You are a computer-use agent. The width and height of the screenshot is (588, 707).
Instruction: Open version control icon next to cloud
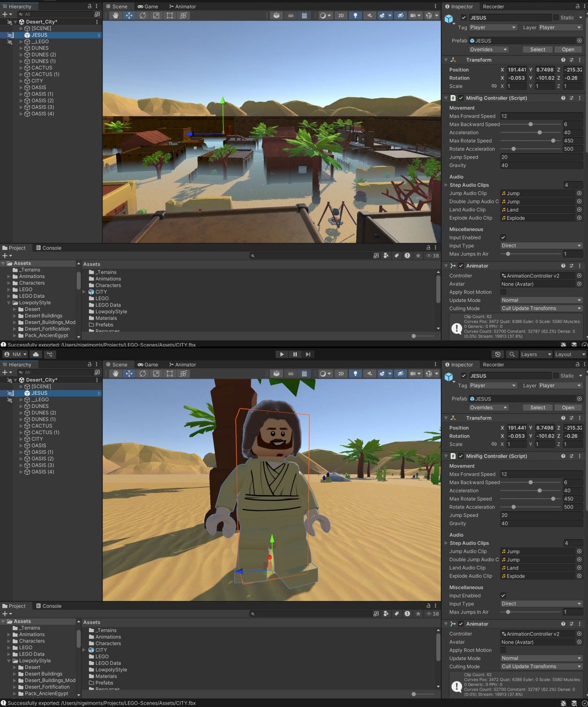[x=49, y=354]
